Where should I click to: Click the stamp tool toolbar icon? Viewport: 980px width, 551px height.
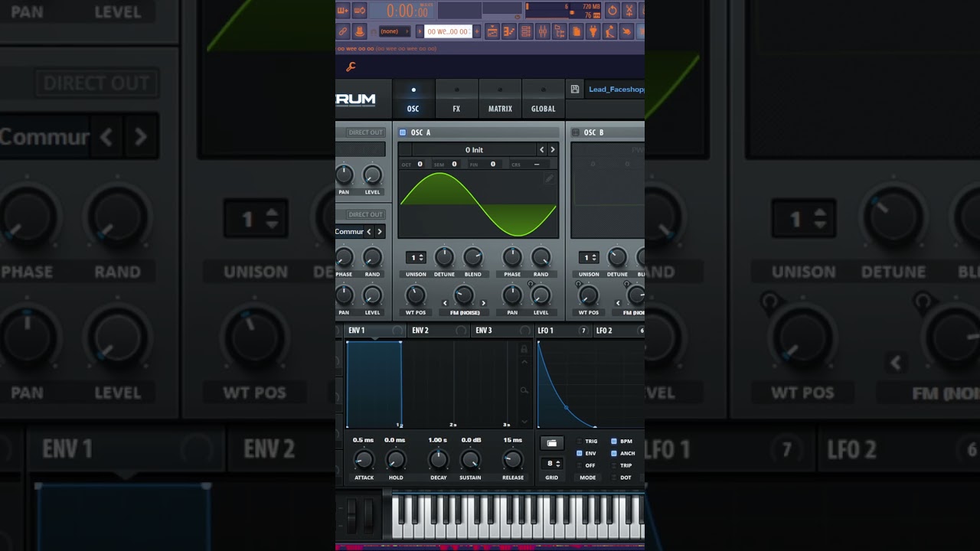[360, 31]
